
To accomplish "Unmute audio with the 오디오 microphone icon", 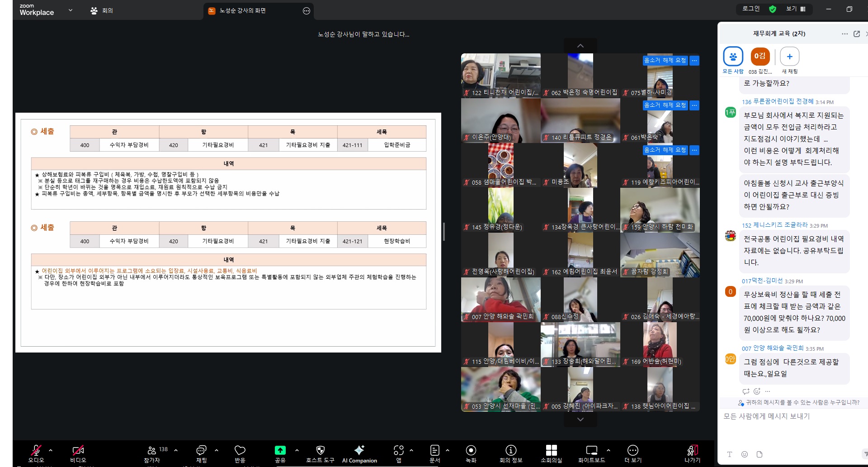I will point(36,450).
